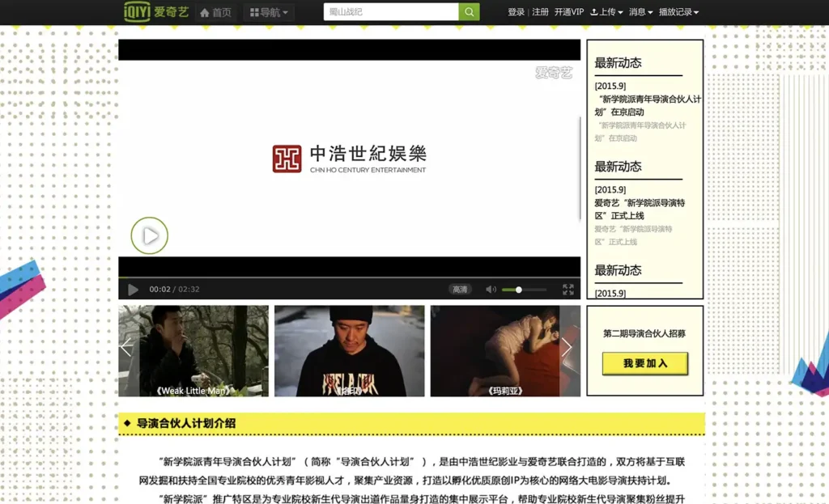Open the 导航 navigation dropdown
The image size is (829, 504).
point(270,12)
